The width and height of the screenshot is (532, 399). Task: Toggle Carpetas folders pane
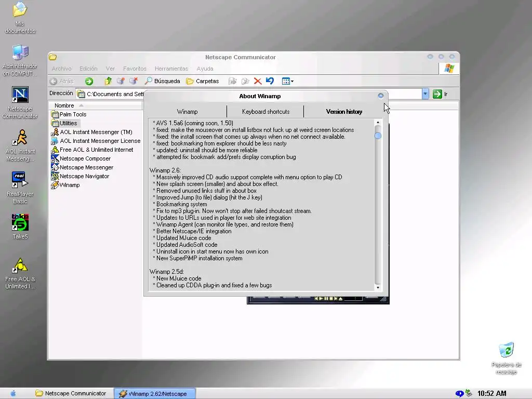[x=203, y=81]
